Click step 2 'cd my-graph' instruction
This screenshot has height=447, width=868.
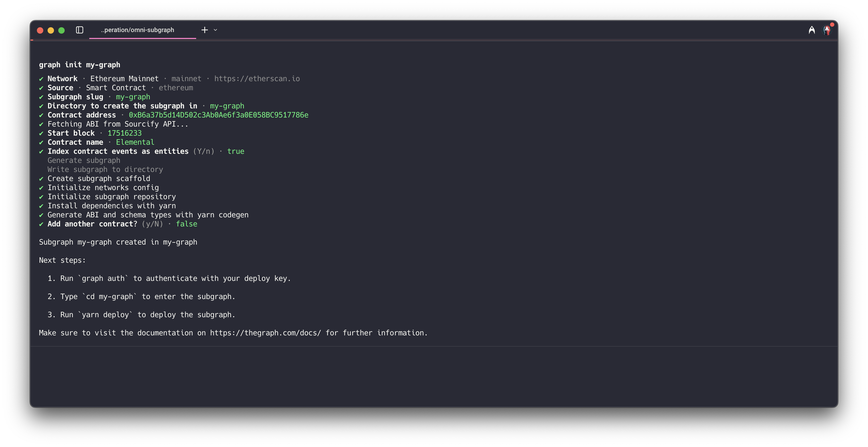coord(141,297)
